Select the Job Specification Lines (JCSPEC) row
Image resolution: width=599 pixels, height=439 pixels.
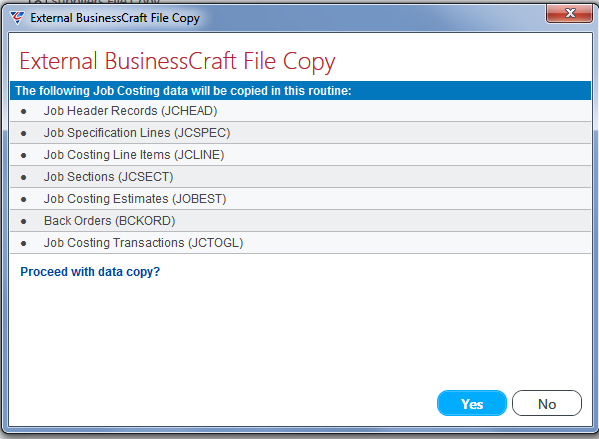click(300, 133)
